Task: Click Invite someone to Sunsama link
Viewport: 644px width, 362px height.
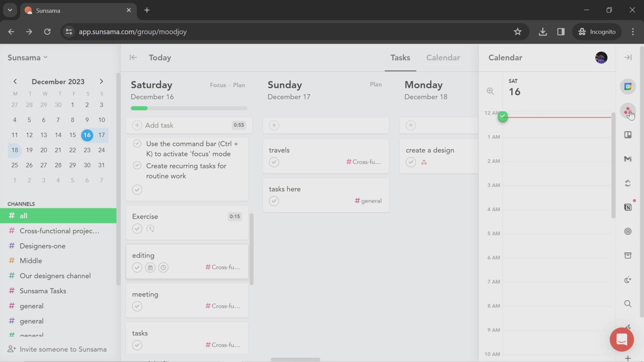Action: 63,349
